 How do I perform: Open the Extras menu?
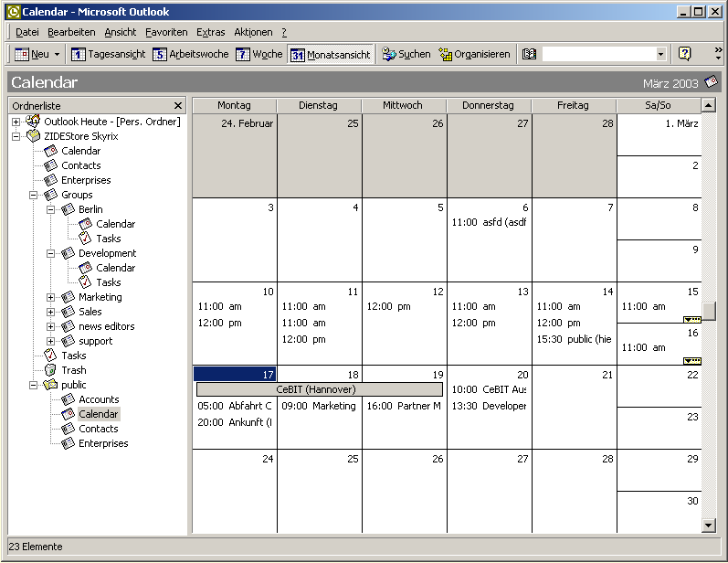coord(210,32)
